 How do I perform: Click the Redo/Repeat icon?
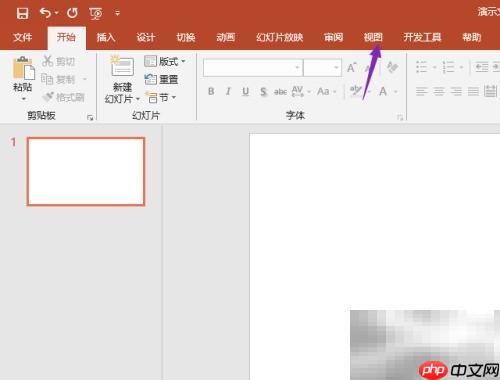click(72, 13)
